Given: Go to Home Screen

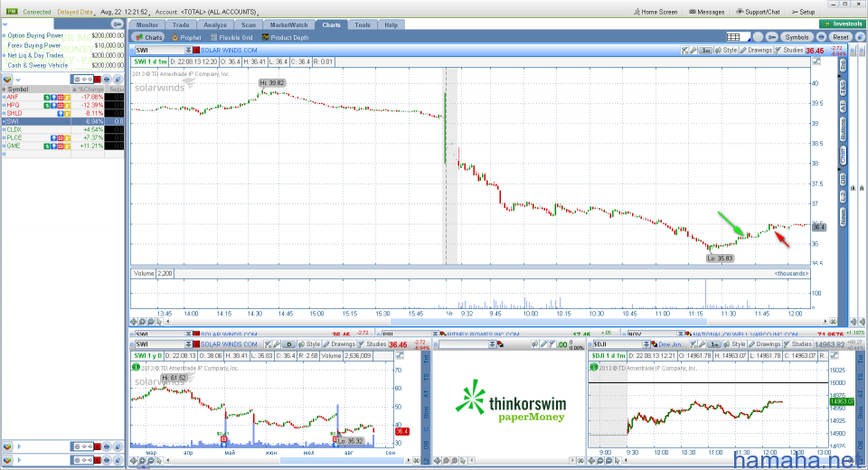Looking at the screenshot, I should click(x=656, y=12).
